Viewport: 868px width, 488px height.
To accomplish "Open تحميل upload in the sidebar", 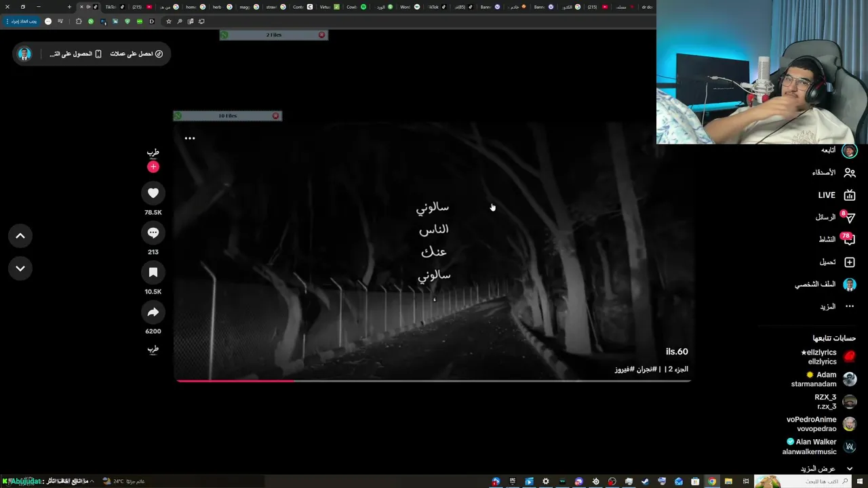I will point(837,262).
